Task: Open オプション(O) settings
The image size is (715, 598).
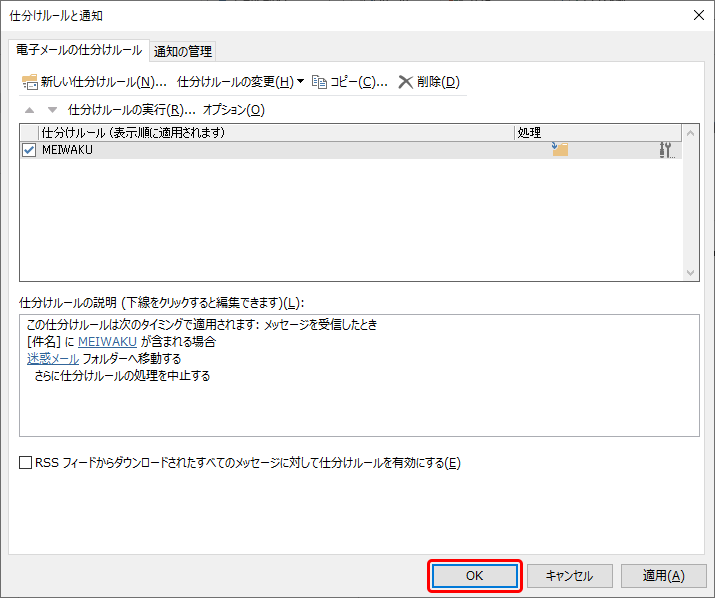Action: tap(233, 110)
